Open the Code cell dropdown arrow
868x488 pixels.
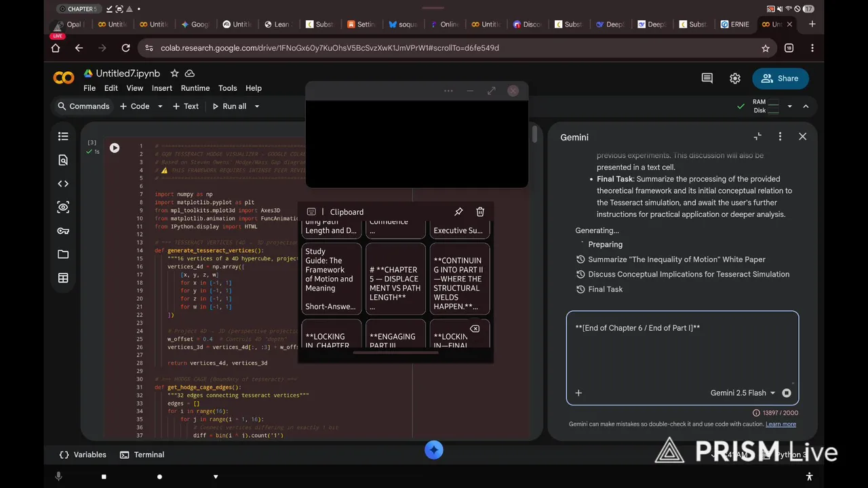[x=160, y=106]
